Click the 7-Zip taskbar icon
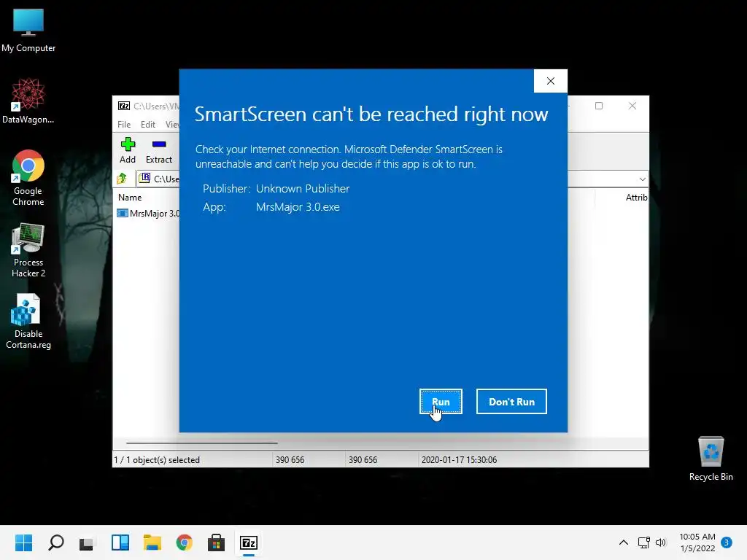747x560 pixels. [249, 542]
